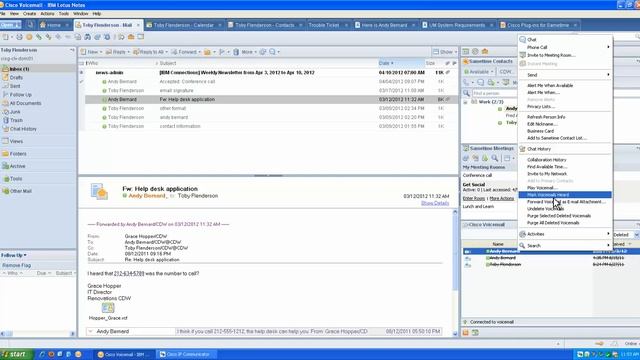The height and width of the screenshot is (360, 640).
Task: Click the Remove Flag button
Action: point(16,265)
